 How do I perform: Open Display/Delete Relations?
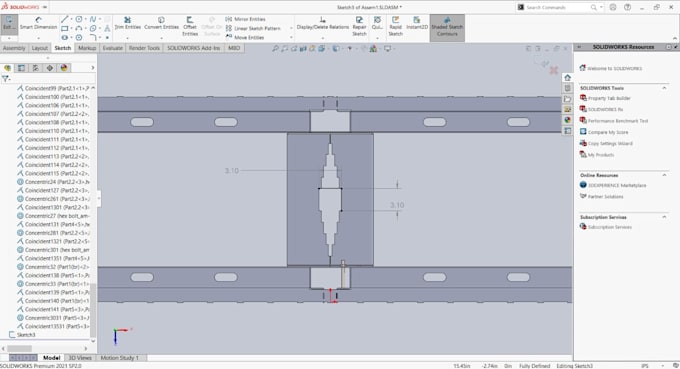click(322, 23)
